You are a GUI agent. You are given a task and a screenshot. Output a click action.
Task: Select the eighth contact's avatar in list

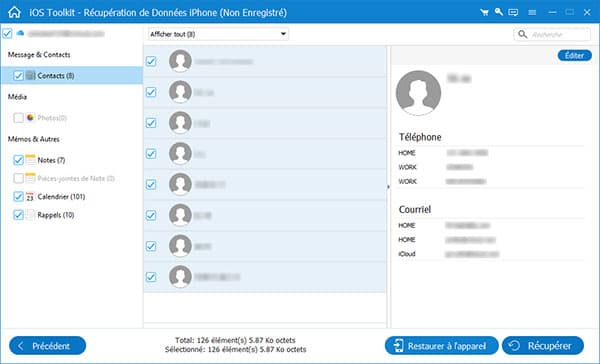(x=180, y=277)
